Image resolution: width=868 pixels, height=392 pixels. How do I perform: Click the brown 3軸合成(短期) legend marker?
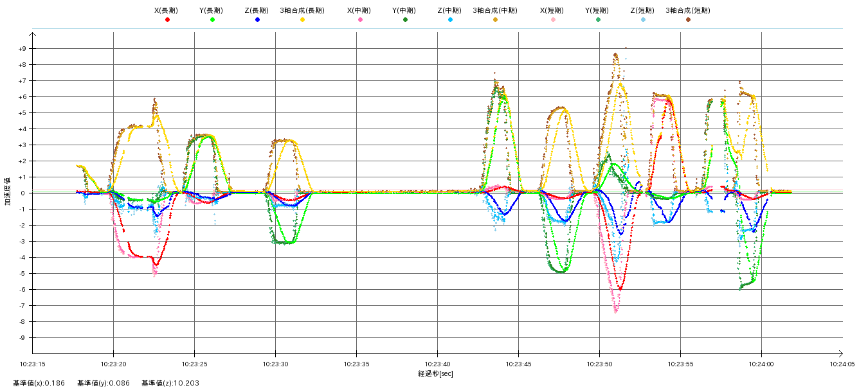pyautogui.click(x=688, y=20)
